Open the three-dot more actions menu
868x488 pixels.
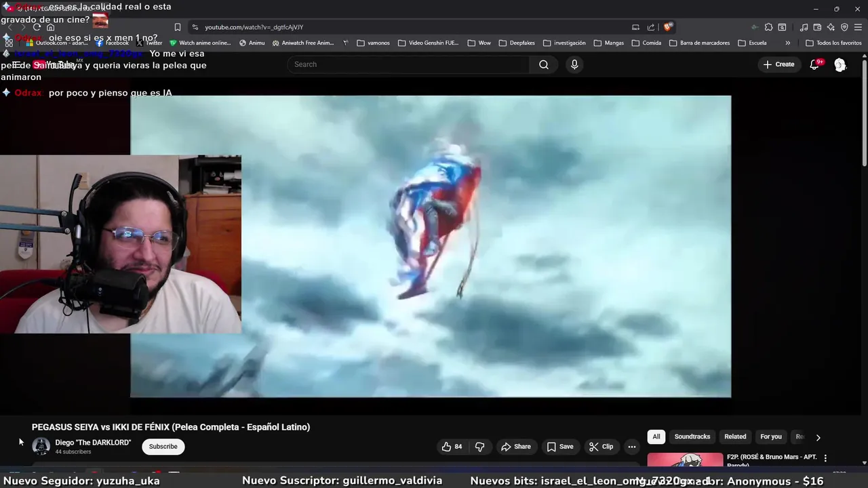(632, 447)
